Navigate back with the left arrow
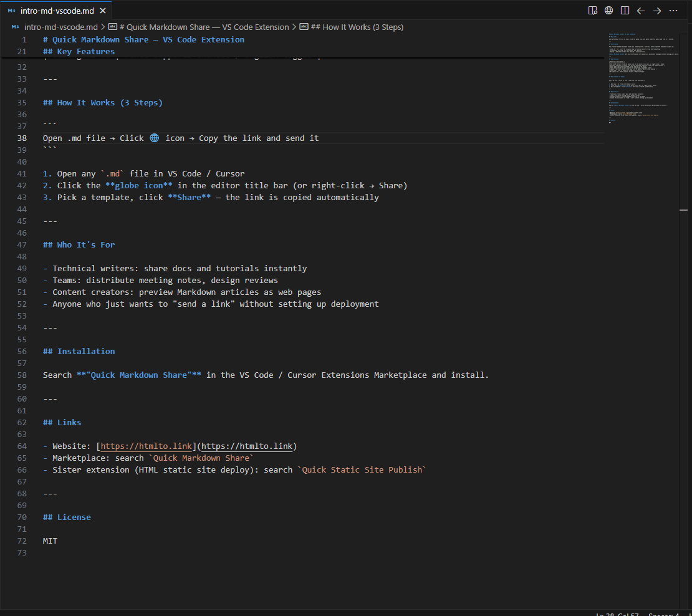The height and width of the screenshot is (616, 692). (x=641, y=11)
